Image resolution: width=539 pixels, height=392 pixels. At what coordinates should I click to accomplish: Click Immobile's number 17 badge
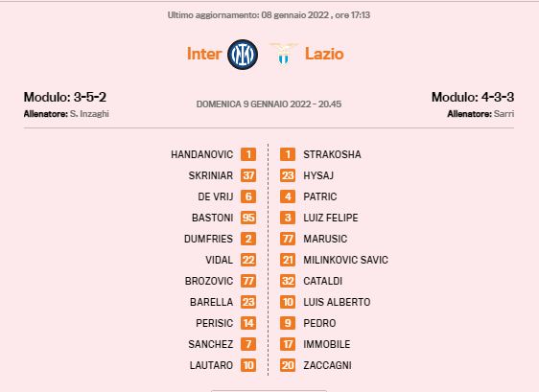click(x=288, y=344)
